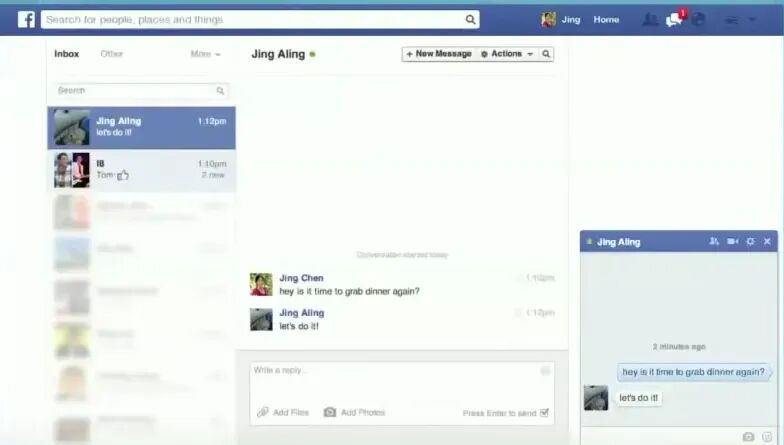Switch to the Other tab
Viewport: 784px width, 445px height.
[x=112, y=54]
